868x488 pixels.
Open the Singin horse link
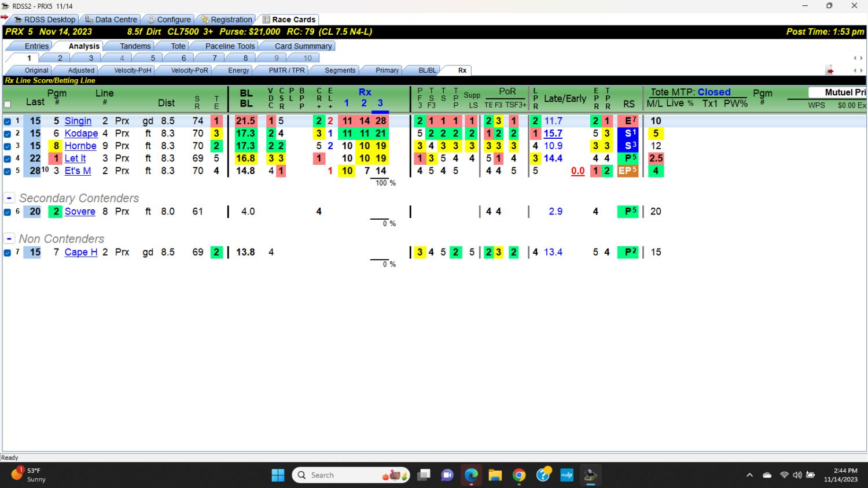pyautogui.click(x=78, y=121)
